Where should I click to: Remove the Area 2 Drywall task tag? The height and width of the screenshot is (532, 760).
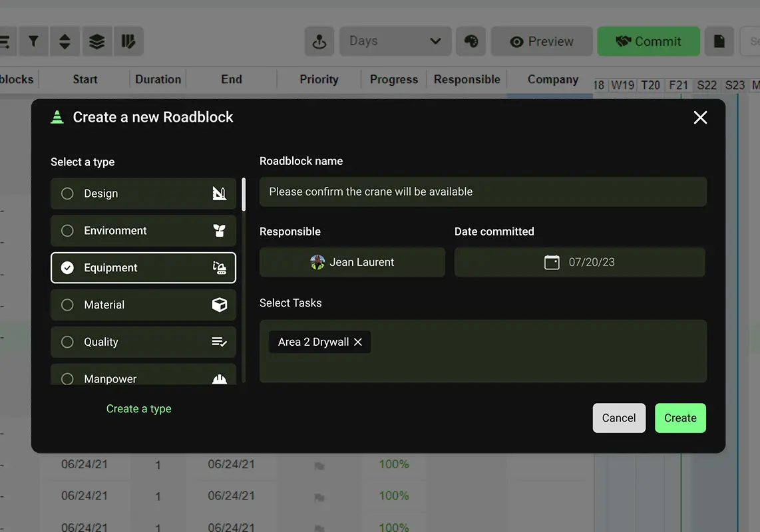coord(358,342)
